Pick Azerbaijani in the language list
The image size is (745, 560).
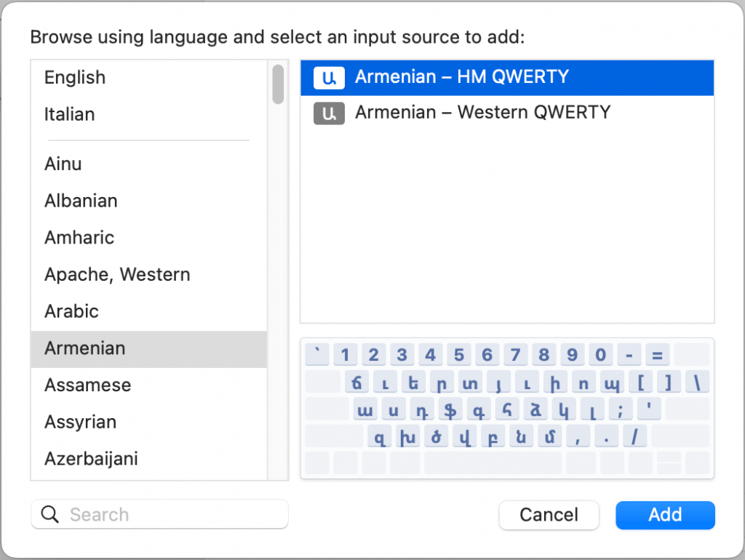point(148,459)
